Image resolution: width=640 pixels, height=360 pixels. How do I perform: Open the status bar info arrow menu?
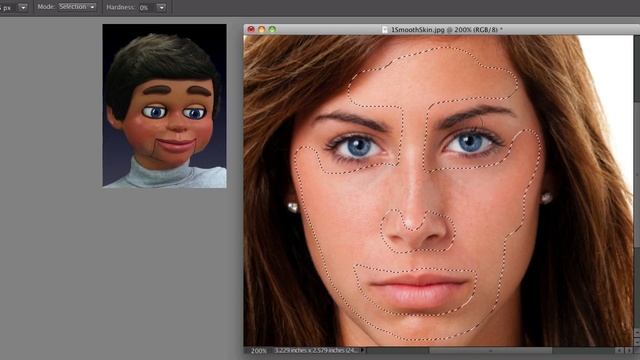[362, 350]
